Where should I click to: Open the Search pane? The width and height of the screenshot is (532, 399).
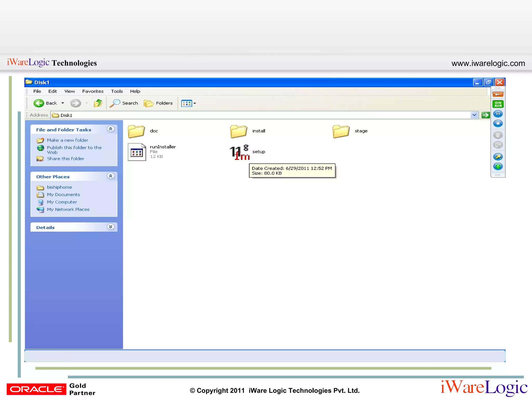pyautogui.click(x=124, y=103)
